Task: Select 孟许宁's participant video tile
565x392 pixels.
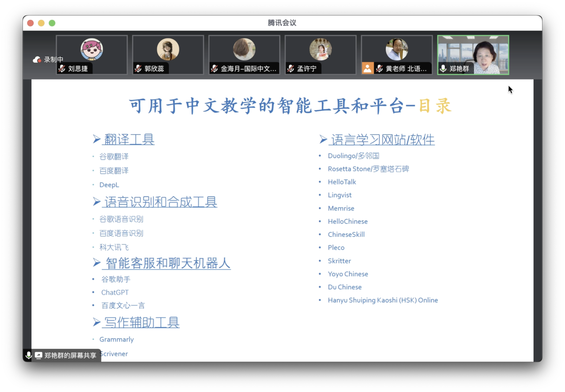Action: [x=321, y=55]
